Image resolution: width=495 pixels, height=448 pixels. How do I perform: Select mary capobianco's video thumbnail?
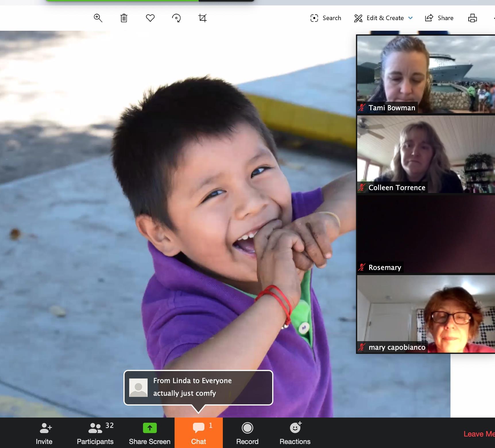click(x=426, y=314)
